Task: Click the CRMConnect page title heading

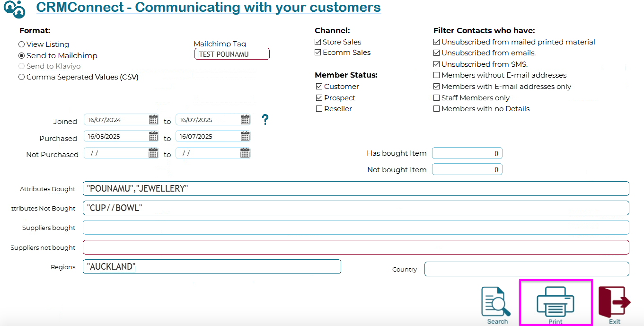Action: point(208,8)
